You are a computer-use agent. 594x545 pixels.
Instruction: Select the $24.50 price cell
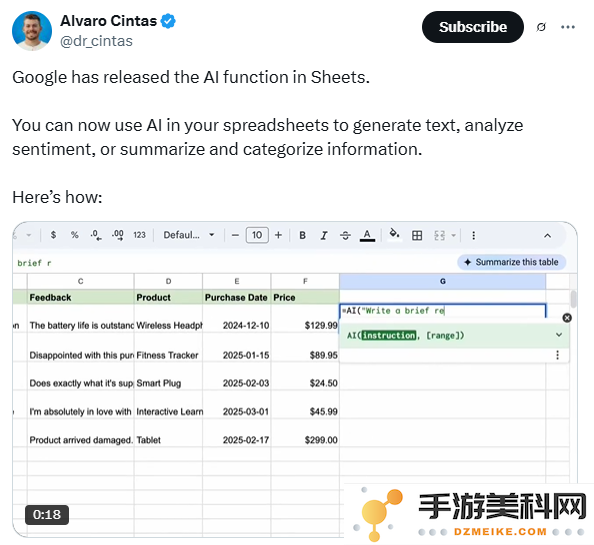pyautogui.click(x=305, y=377)
